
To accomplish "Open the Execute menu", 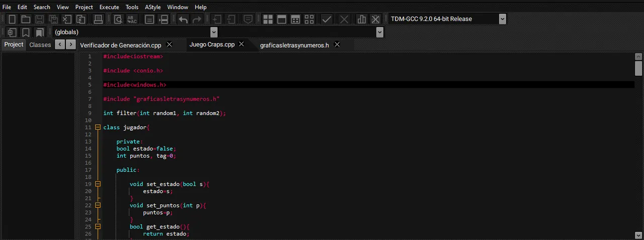I will [x=109, y=7].
